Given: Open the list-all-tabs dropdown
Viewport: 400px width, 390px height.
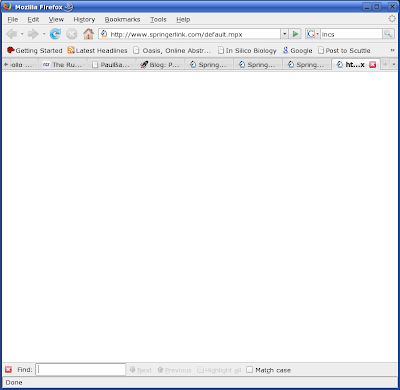Looking at the screenshot, I should tap(393, 64).
